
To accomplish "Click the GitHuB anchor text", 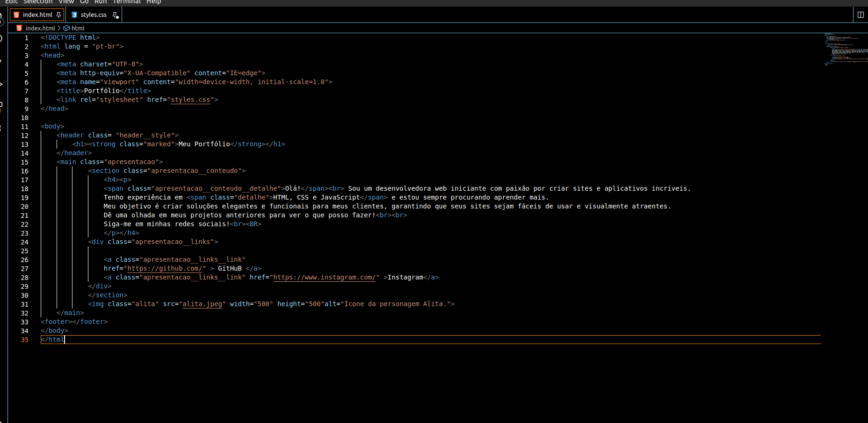I will pyautogui.click(x=230, y=268).
